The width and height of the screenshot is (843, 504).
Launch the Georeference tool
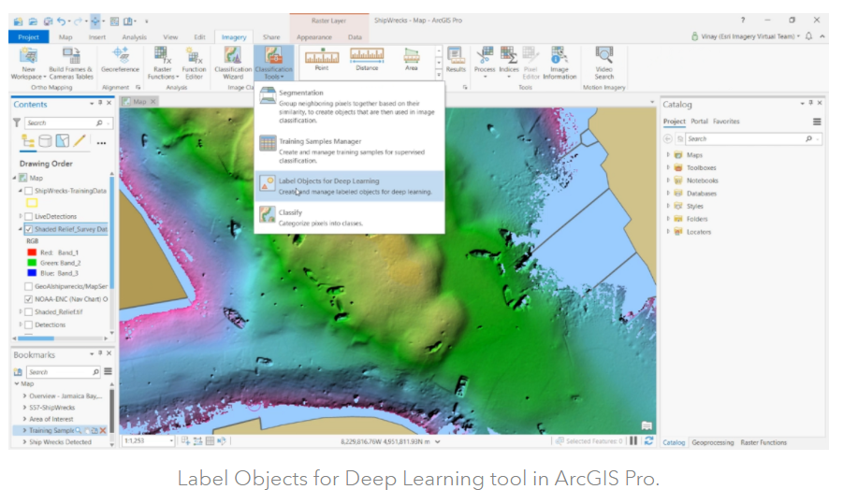click(x=120, y=60)
